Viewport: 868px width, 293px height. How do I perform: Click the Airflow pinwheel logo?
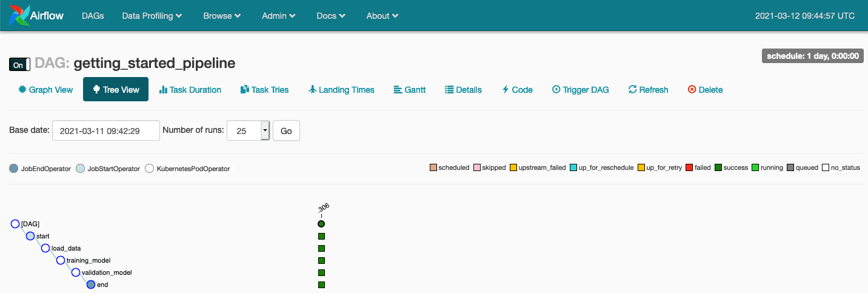coord(19,16)
